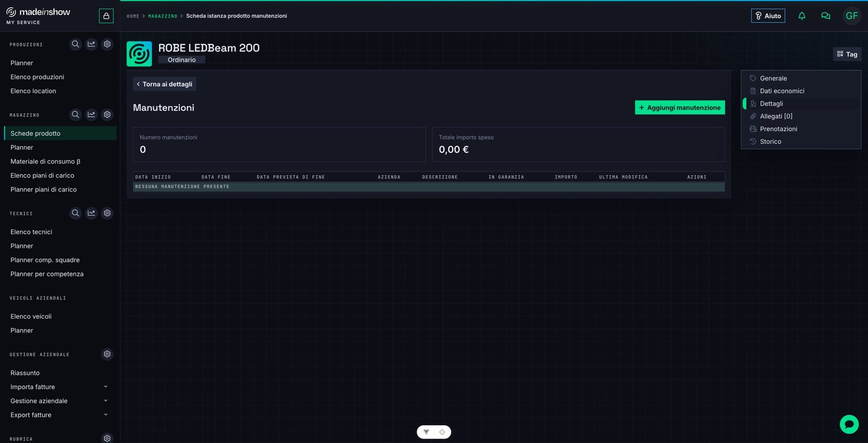Navigate to MAGAZZINO breadcrumb
Viewport: 868px width, 443px height.
pos(163,16)
